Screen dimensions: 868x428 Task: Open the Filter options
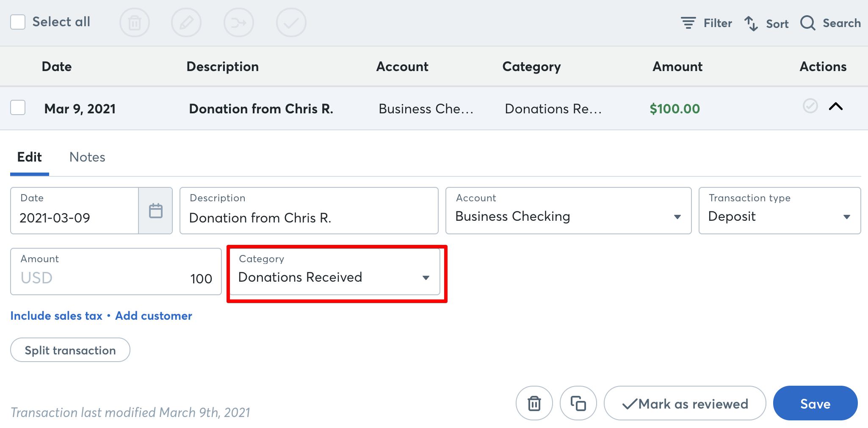pyautogui.click(x=706, y=23)
